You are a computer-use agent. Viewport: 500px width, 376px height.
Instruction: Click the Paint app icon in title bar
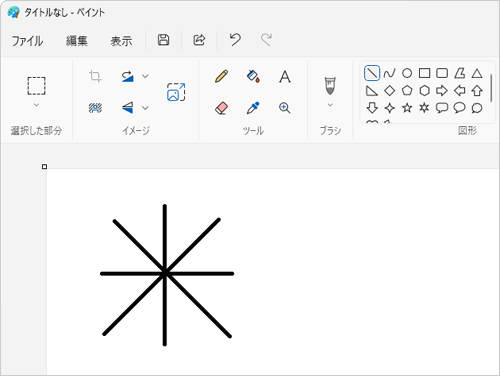(13, 12)
